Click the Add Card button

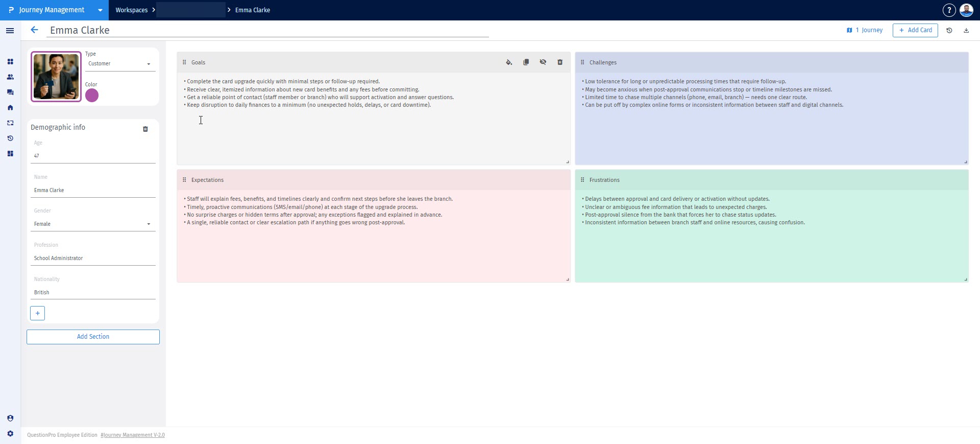[915, 30]
